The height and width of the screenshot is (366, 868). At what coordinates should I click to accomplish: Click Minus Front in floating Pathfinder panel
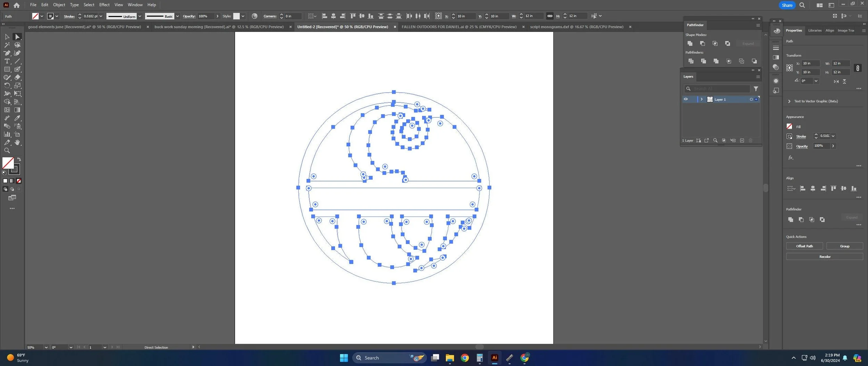coord(702,43)
